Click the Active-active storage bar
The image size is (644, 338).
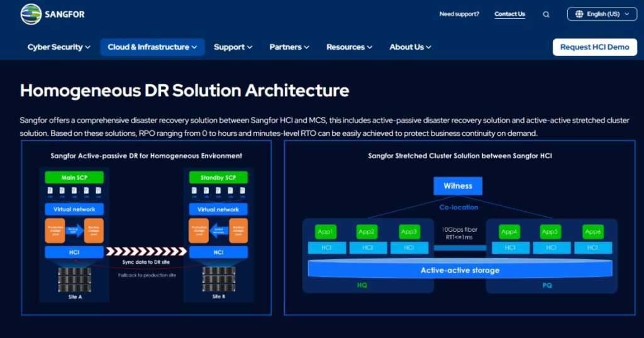click(x=460, y=270)
